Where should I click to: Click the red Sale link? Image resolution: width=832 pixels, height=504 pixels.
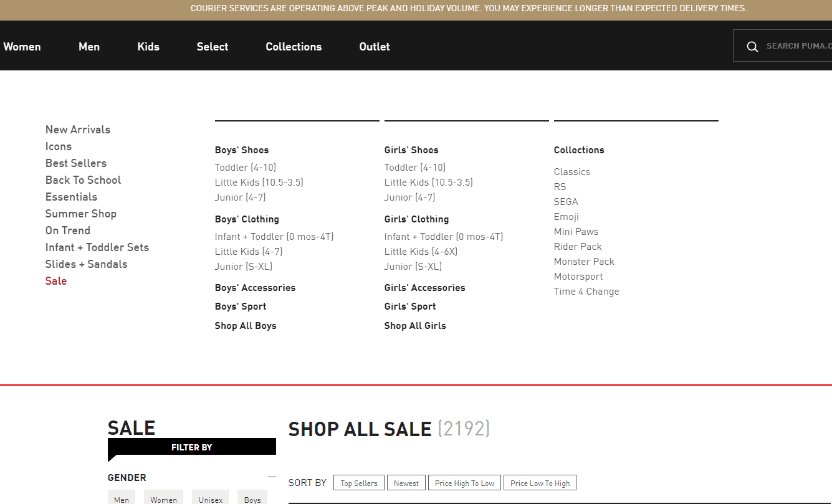(56, 281)
